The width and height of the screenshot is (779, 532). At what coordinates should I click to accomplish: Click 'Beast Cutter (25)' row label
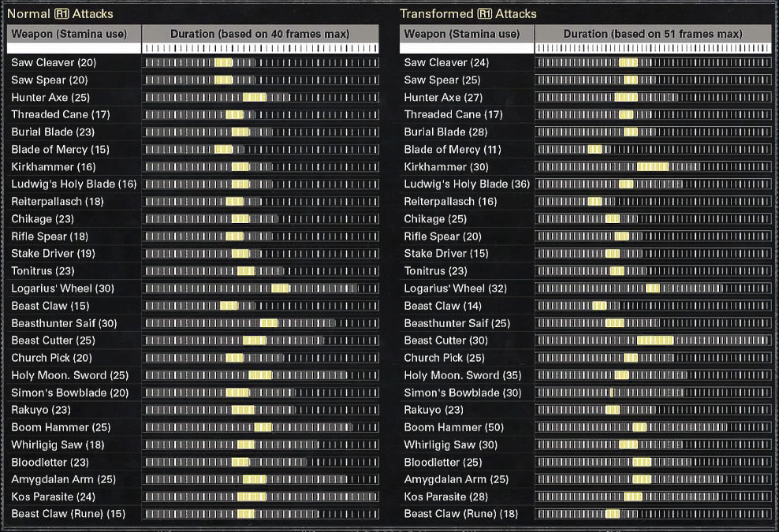pyautogui.click(x=53, y=340)
